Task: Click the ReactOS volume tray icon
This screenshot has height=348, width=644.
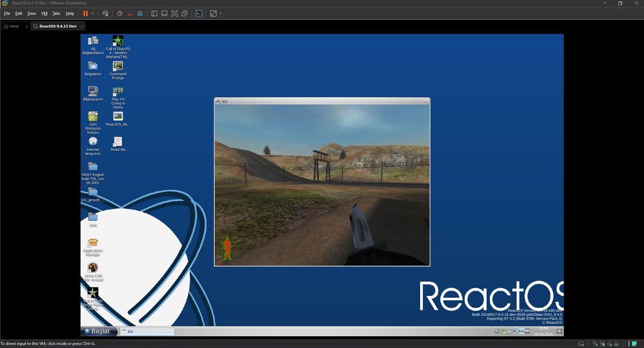Action: 497,331
